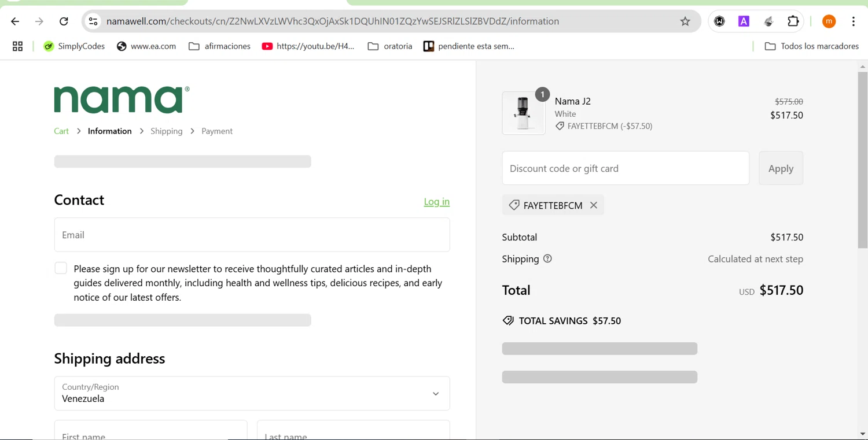Open the orange profile avatar
The height and width of the screenshot is (440, 868).
click(x=829, y=21)
